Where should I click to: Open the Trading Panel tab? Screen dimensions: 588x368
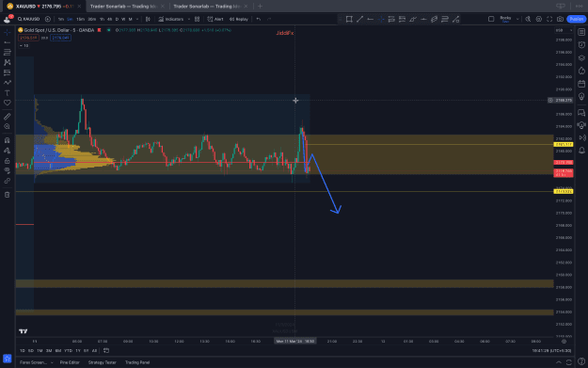click(137, 362)
